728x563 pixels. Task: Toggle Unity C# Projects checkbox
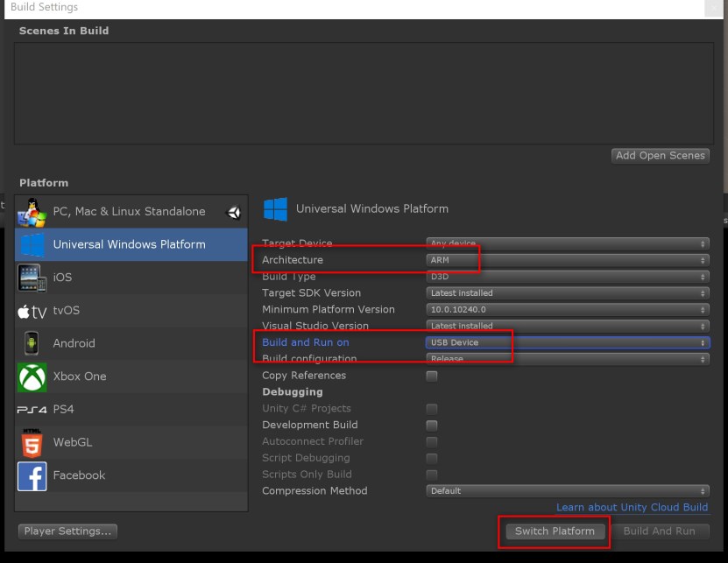pos(432,409)
